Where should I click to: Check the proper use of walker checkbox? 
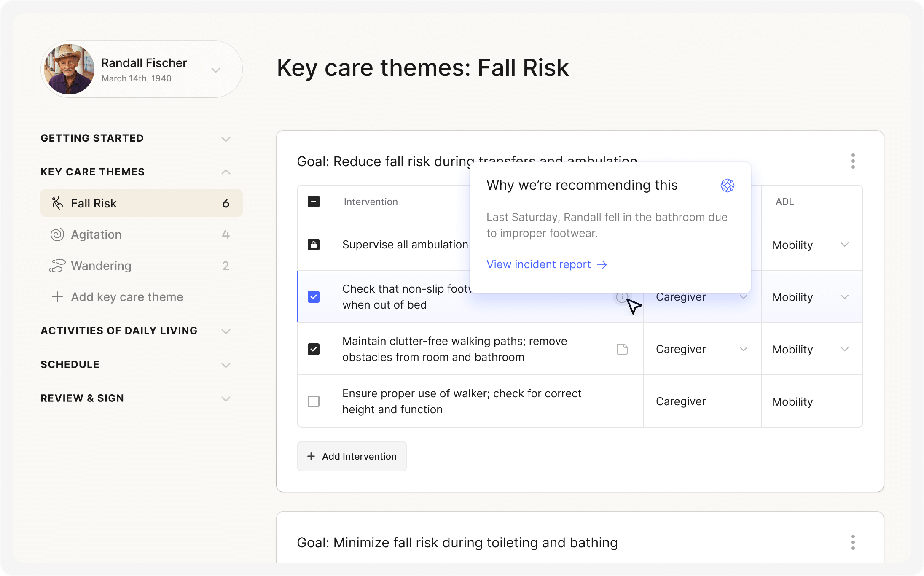point(314,401)
